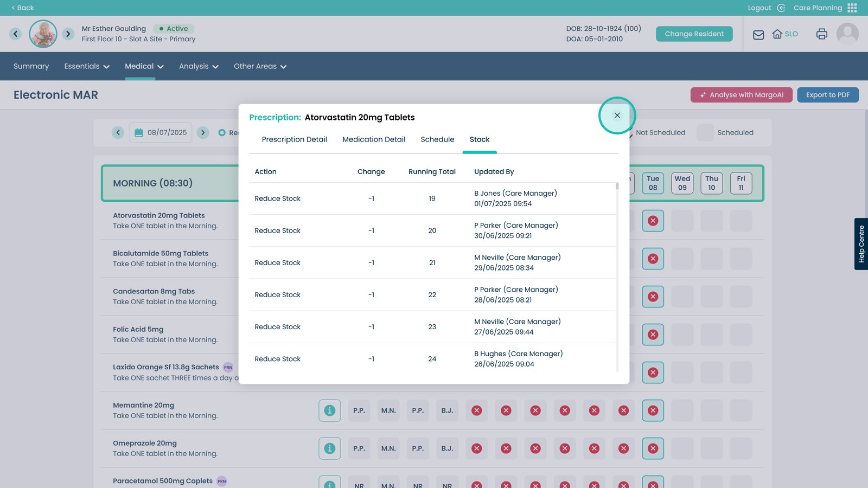Open info icon for Memantine 20mg

click(x=329, y=410)
